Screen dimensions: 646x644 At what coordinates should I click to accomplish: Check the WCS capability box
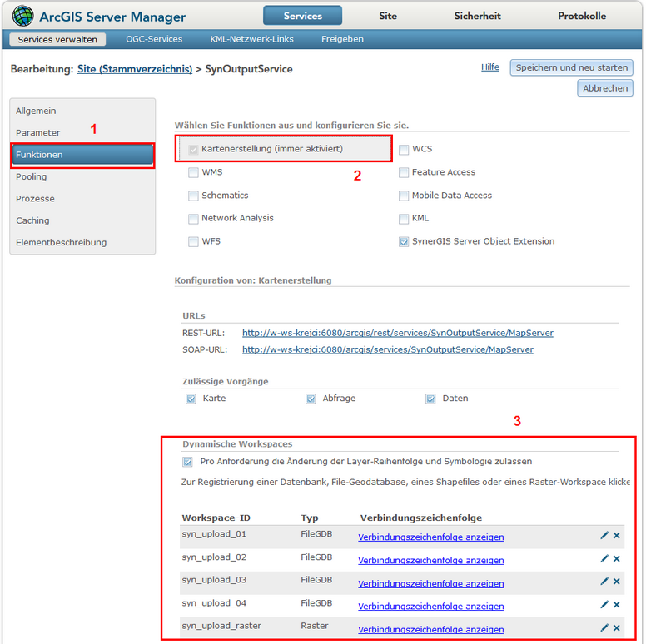404,150
